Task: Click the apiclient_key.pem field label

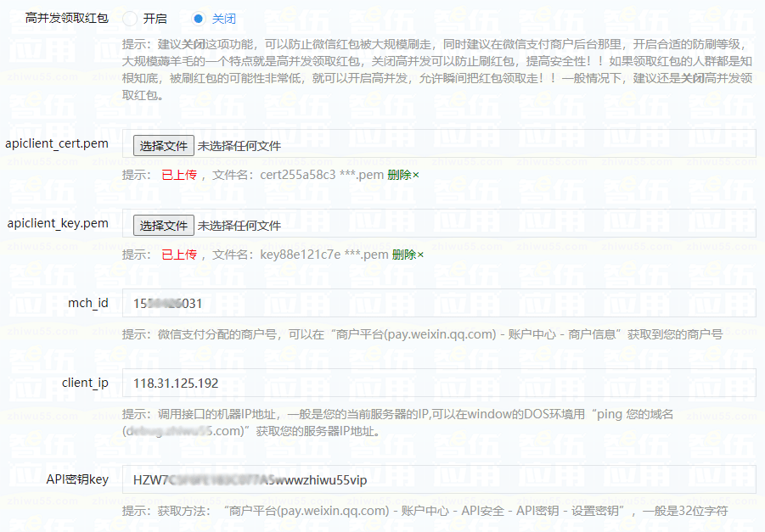Action: 58,223
